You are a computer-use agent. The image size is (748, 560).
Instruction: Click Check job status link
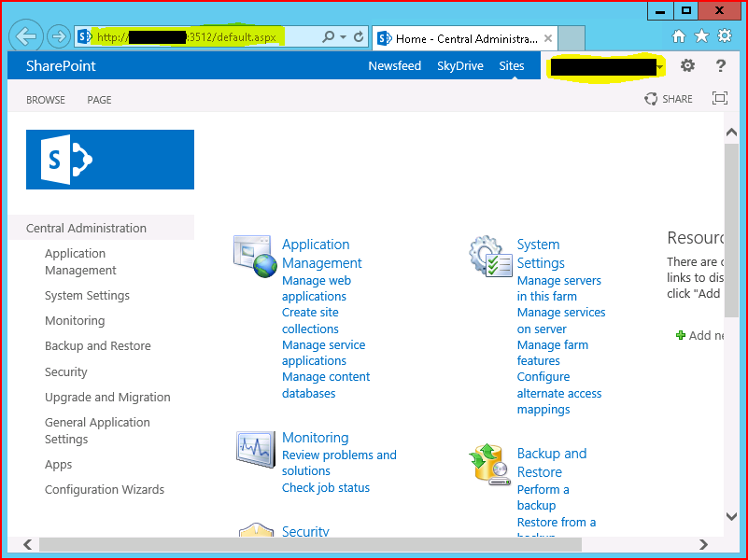click(326, 487)
